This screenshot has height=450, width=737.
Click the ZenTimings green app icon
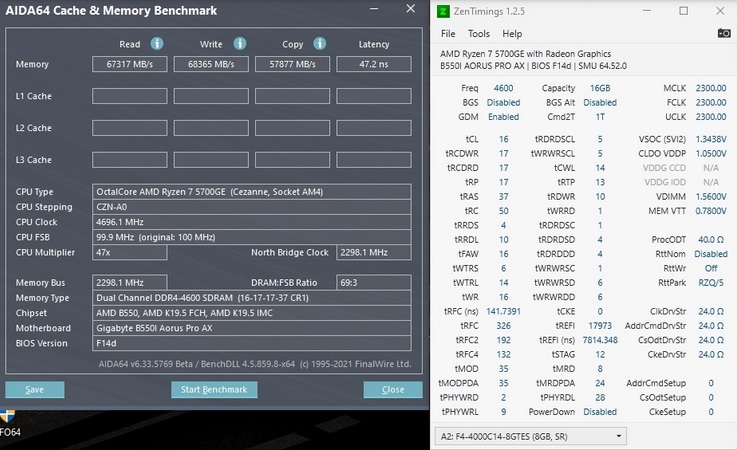tap(443, 11)
